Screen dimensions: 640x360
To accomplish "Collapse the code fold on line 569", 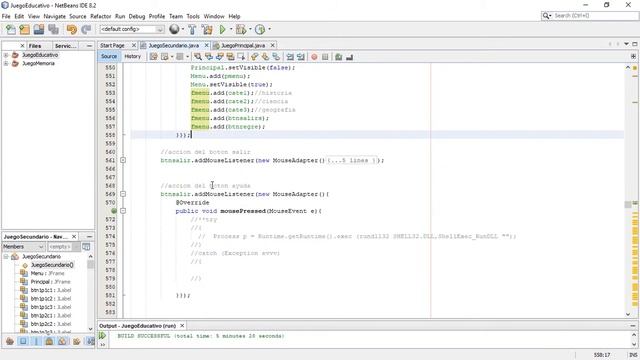I will [x=123, y=194].
